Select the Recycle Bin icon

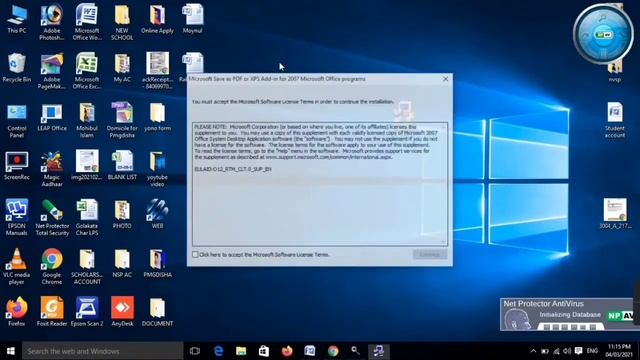(17, 68)
